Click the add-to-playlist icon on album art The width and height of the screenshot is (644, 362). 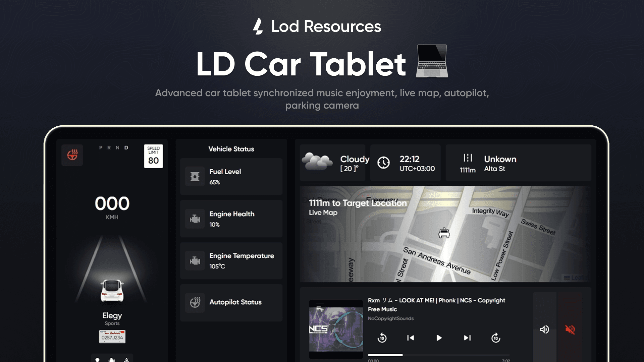point(320,309)
